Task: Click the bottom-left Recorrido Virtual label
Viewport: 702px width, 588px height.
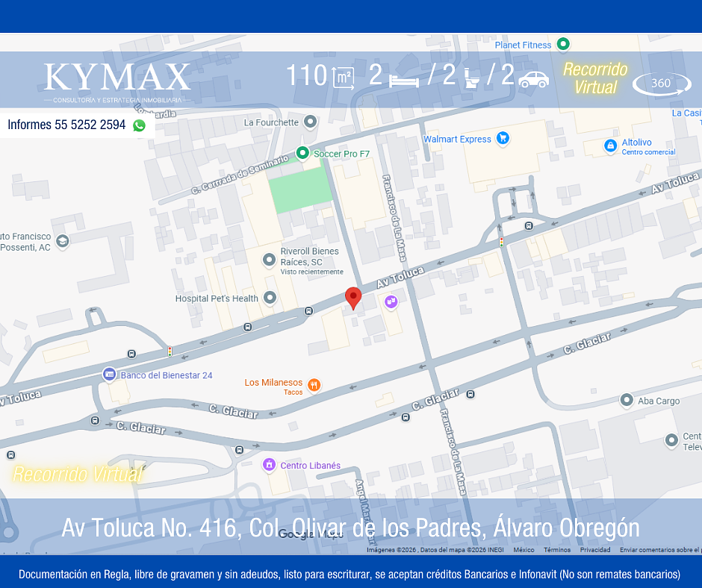Action: [x=77, y=473]
